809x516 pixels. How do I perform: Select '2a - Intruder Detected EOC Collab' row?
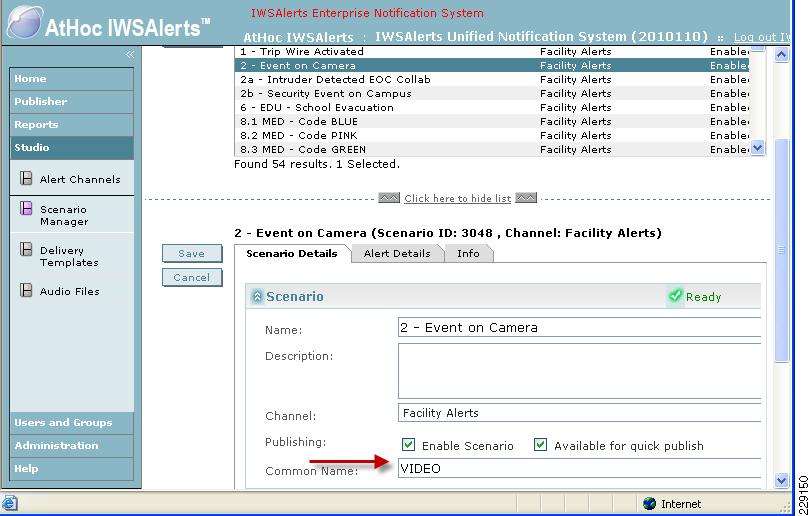pyautogui.click(x=492, y=79)
